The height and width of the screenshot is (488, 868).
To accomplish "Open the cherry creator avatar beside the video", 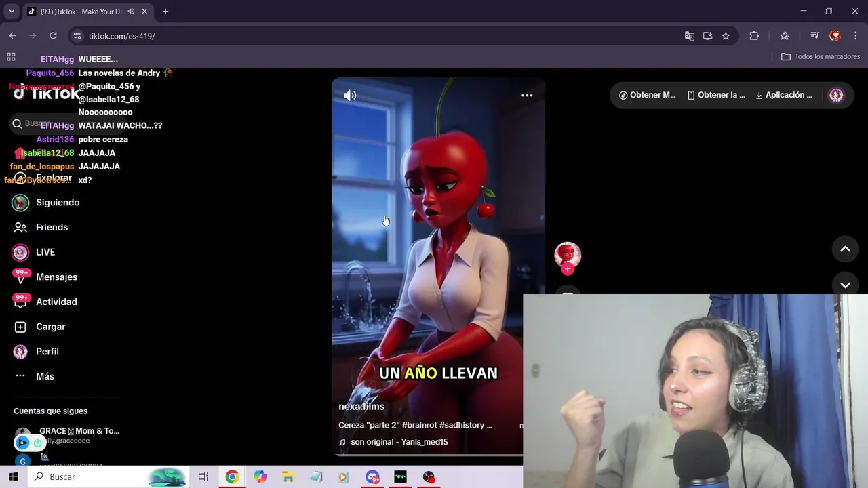I will (x=568, y=255).
